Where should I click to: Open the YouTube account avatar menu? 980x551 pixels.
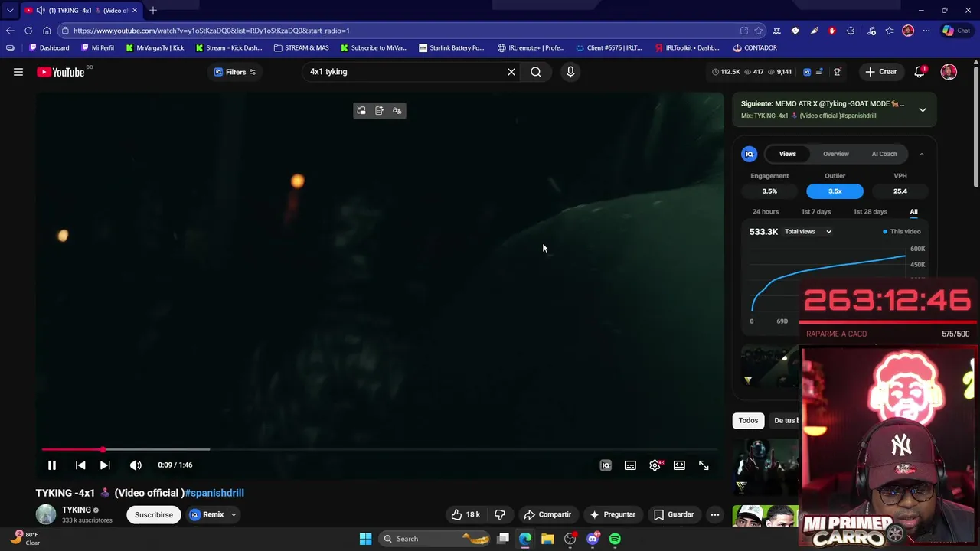tap(949, 72)
